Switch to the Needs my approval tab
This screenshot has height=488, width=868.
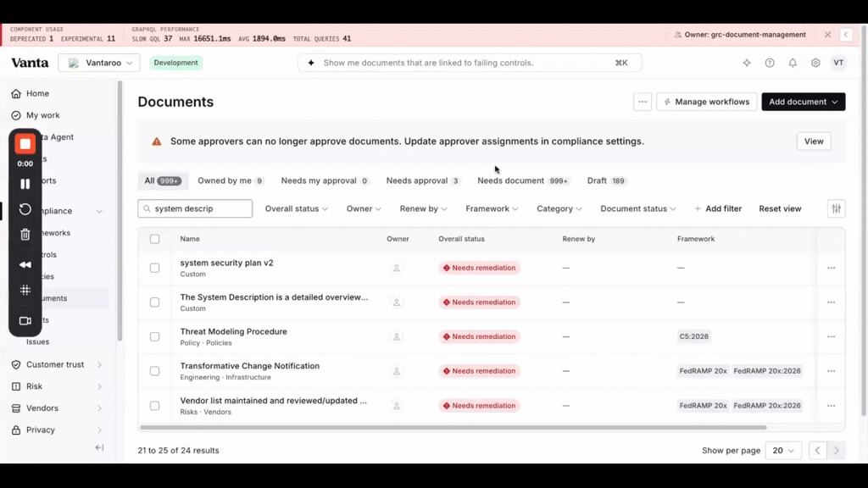(x=325, y=181)
